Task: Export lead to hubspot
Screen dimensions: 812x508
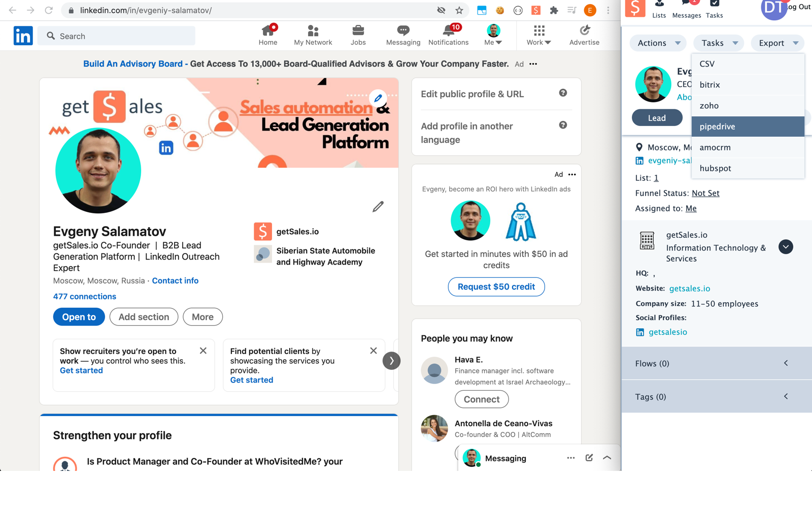Action: pyautogui.click(x=748, y=168)
